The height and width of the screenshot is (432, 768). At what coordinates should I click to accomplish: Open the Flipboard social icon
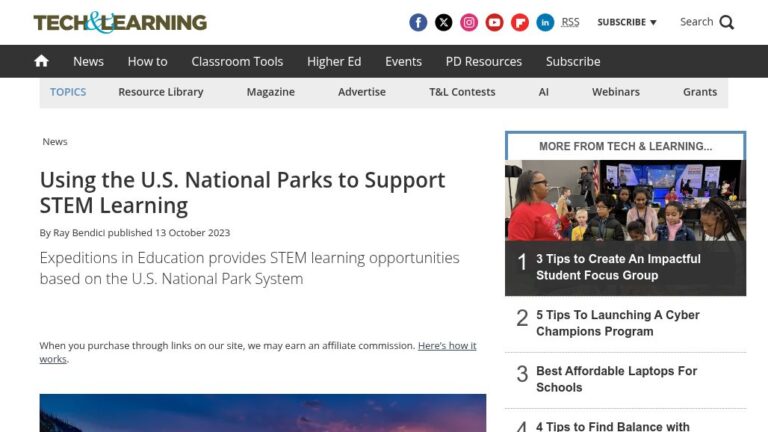click(520, 23)
